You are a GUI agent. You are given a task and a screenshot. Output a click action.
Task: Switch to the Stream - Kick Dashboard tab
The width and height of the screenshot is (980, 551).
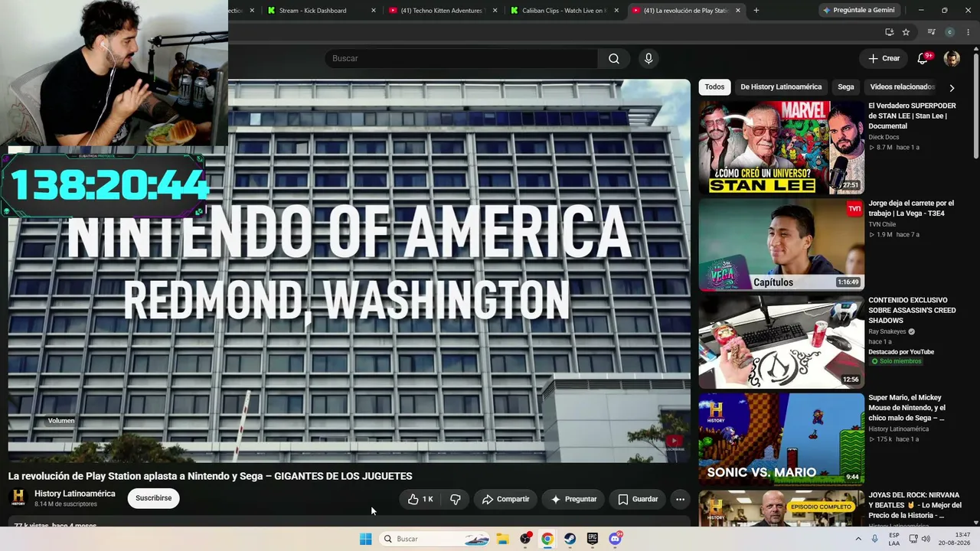[x=320, y=11]
